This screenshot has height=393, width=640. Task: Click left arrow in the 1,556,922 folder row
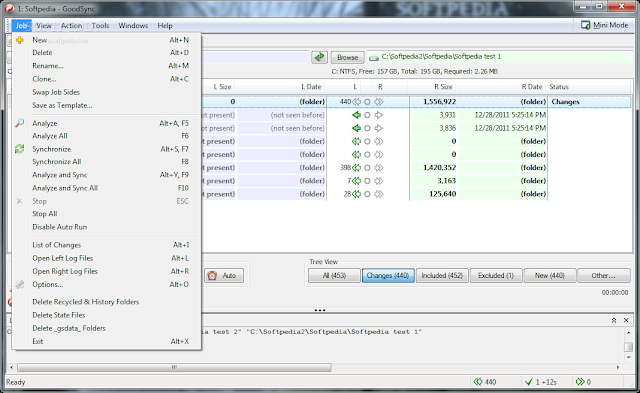pos(356,102)
